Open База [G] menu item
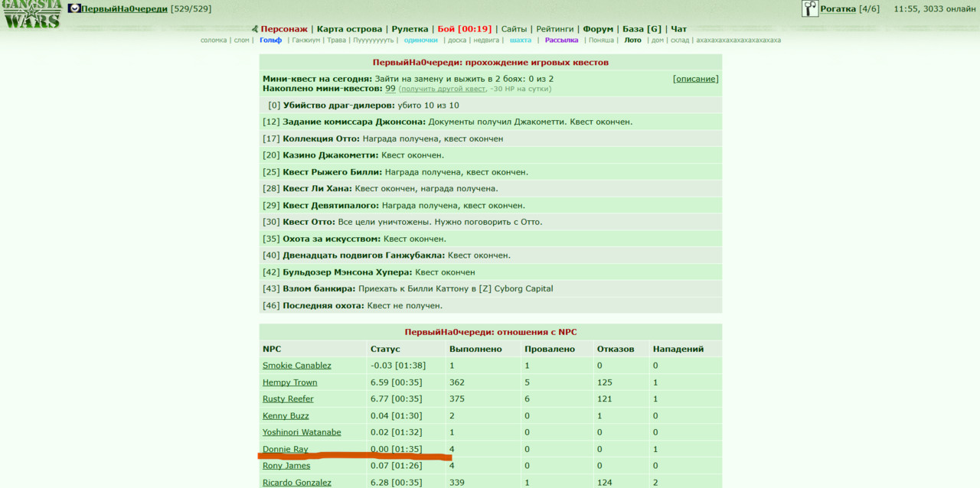Viewport: 980px width, 488px height. point(642,29)
